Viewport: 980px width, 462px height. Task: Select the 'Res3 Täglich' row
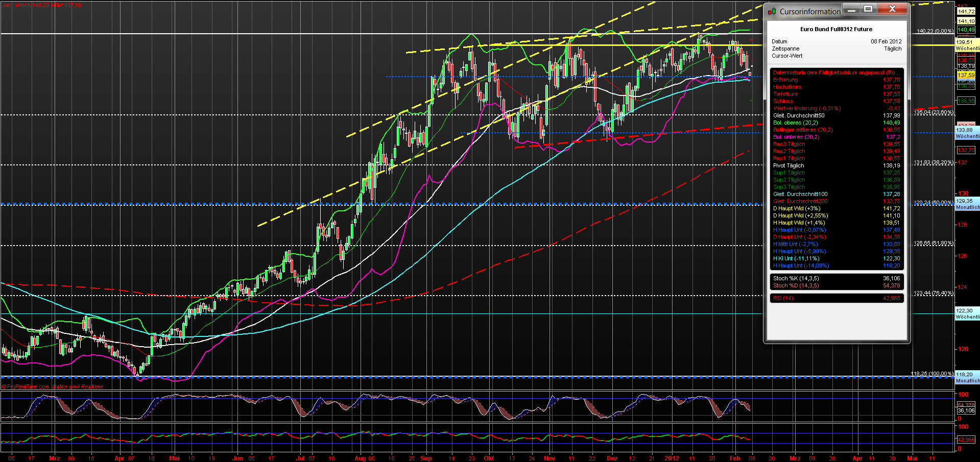pos(836,144)
